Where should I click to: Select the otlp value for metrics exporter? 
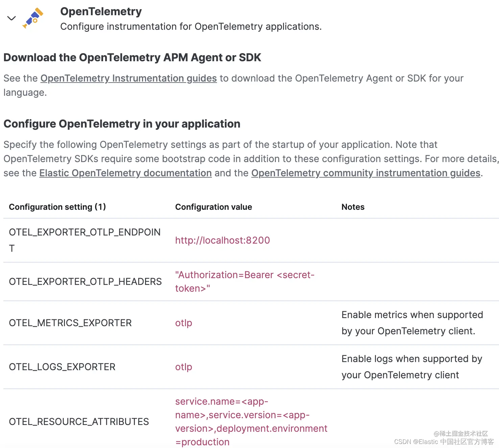tap(184, 323)
